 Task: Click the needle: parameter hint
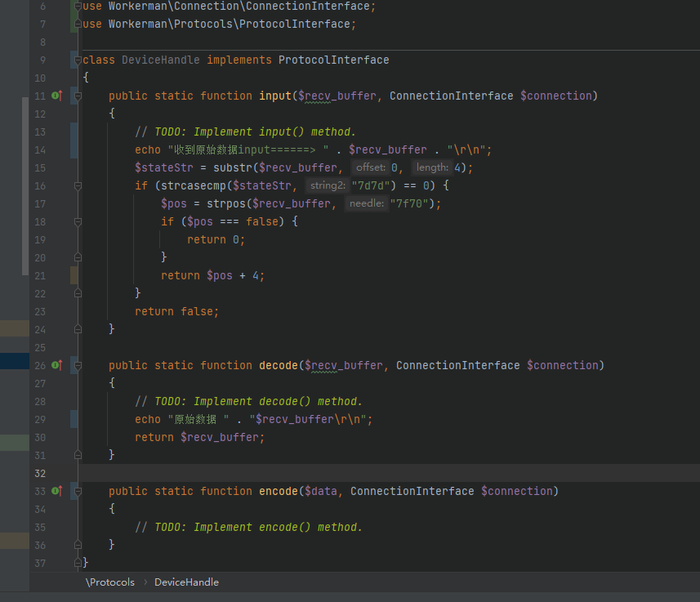pyautogui.click(x=367, y=203)
